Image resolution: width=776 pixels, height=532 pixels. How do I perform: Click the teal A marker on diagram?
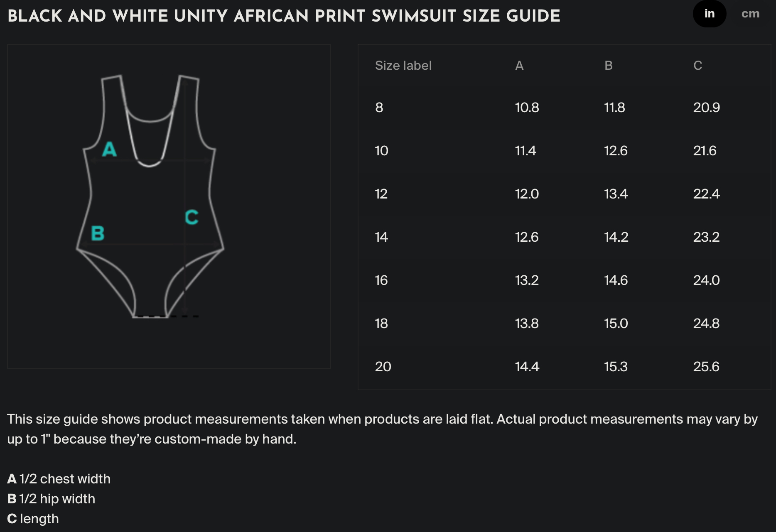click(x=109, y=150)
